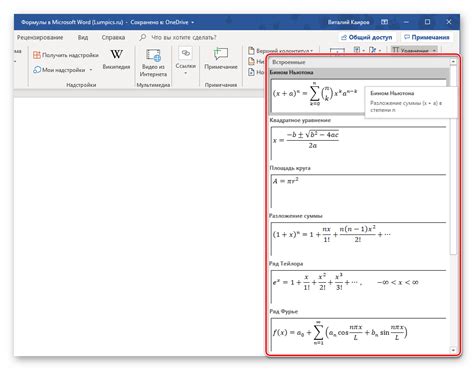Open the WordArt icon dropdown
The height and width of the screenshot is (370, 474).
click(x=375, y=50)
